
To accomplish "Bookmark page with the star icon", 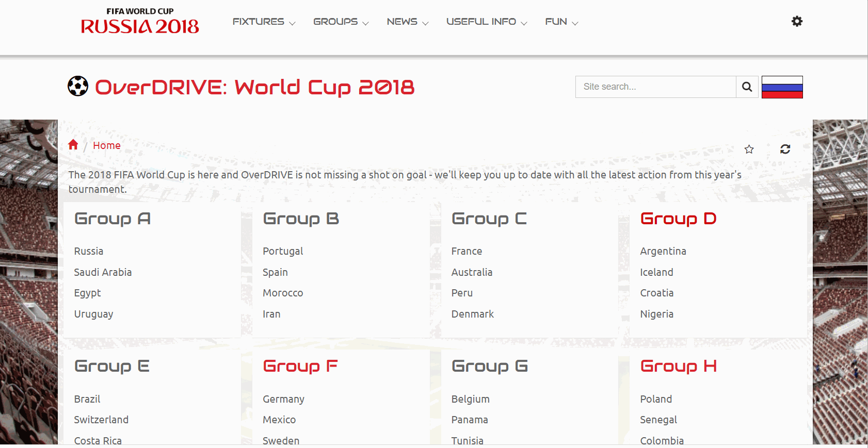I will tap(749, 149).
